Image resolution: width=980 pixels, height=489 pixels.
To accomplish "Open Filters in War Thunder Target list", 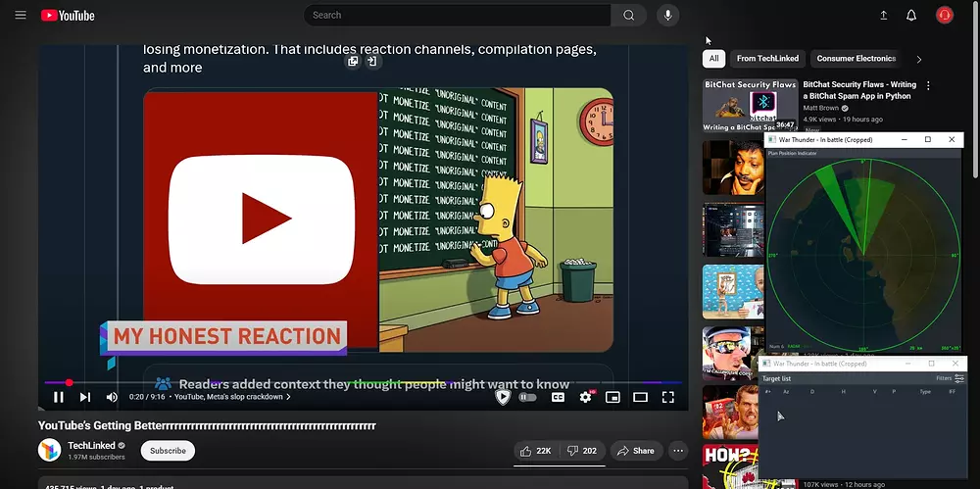I will click(950, 378).
